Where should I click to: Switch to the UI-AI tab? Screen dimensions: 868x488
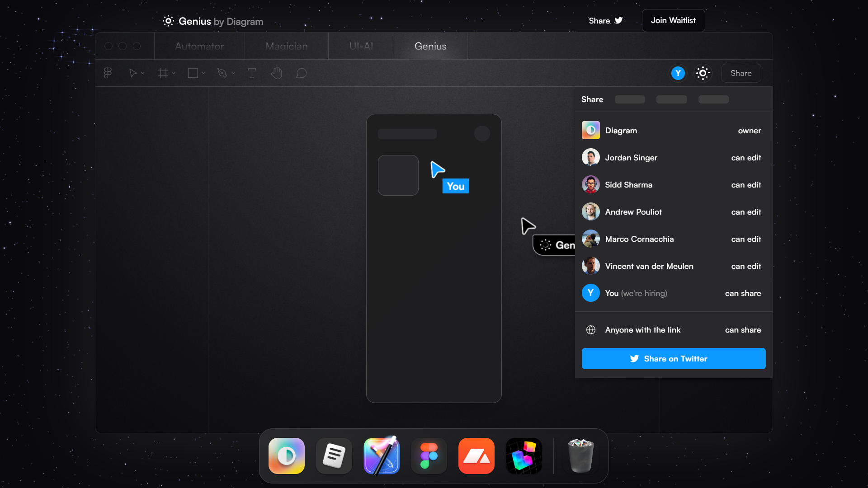click(x=361, y=46)
